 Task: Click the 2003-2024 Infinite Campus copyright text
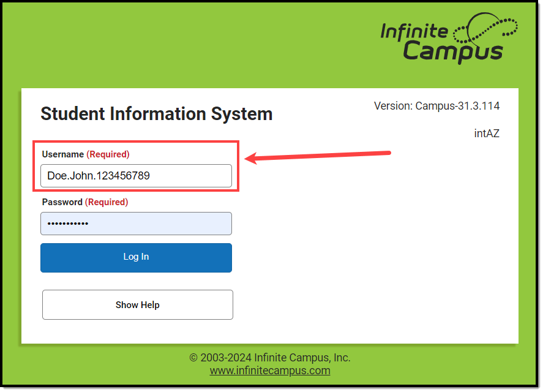coord(270,357)
